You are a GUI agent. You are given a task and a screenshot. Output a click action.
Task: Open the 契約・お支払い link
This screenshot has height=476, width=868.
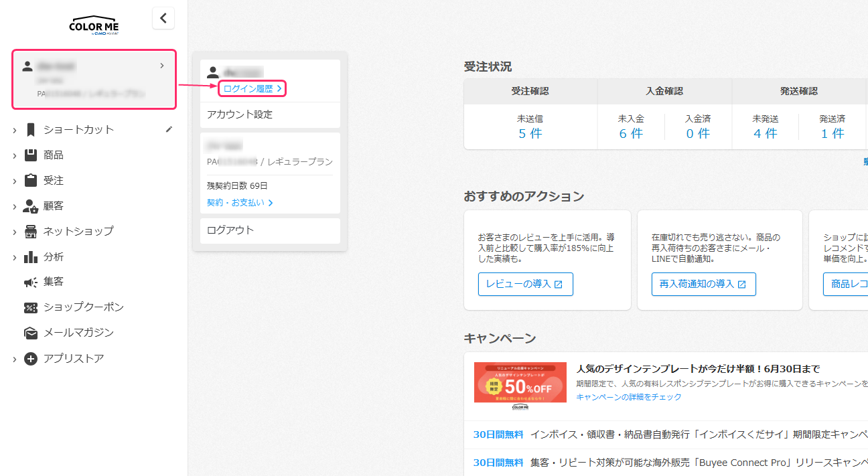[x=240, y=202]
